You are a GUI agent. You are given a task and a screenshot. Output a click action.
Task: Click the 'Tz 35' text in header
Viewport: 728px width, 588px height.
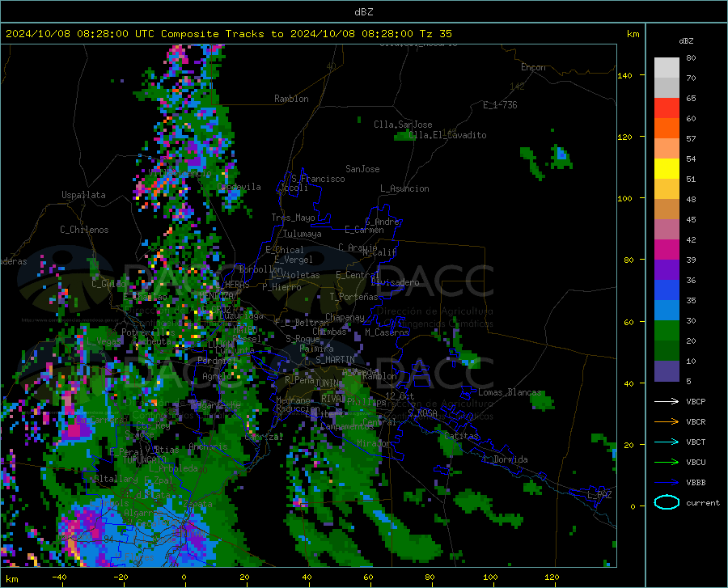click(x=435, y=34)
